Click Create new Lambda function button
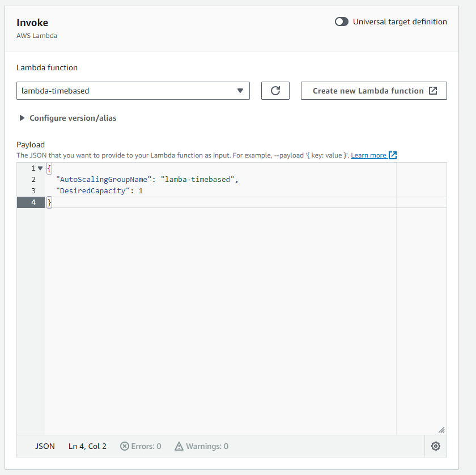The width and height of the screenshot is (476, 475). click(373, 91)
